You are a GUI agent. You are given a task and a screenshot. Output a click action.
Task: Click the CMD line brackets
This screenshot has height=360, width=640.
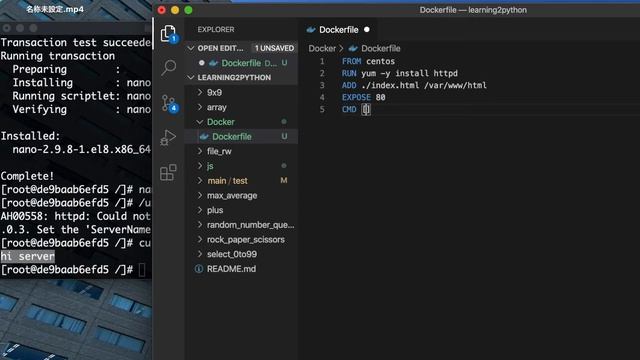(x=366, y=109)
